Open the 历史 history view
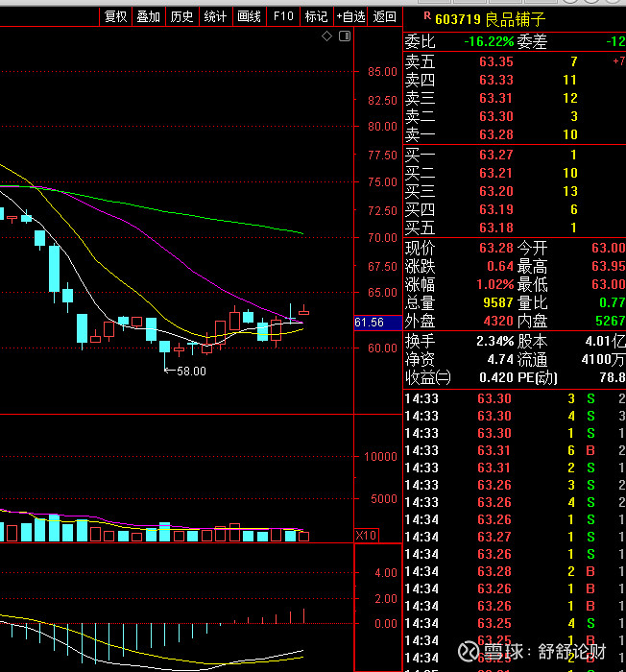The height and width of the screenshot is (672, 626). (x=181, y=16)
